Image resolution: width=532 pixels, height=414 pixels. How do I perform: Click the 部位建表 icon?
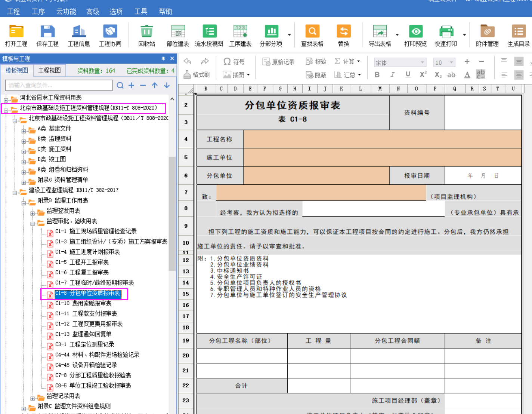click(x=178, y=36)
